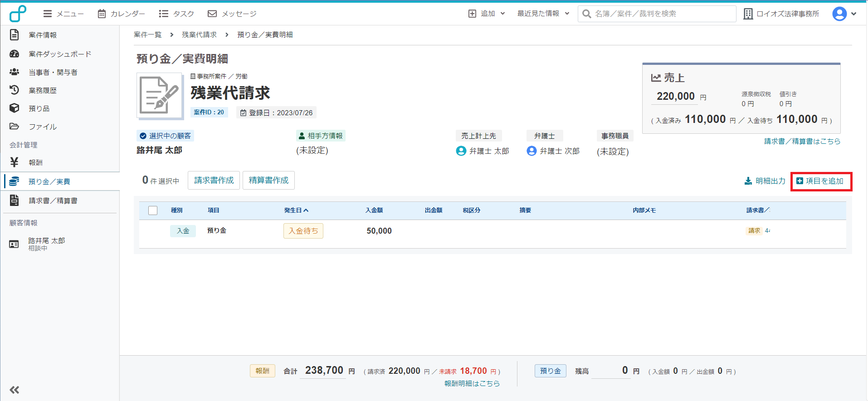This screenshot has width=868, height=401.
Task: Go to 預り品 in sidebar
Action: click(39, 108)
